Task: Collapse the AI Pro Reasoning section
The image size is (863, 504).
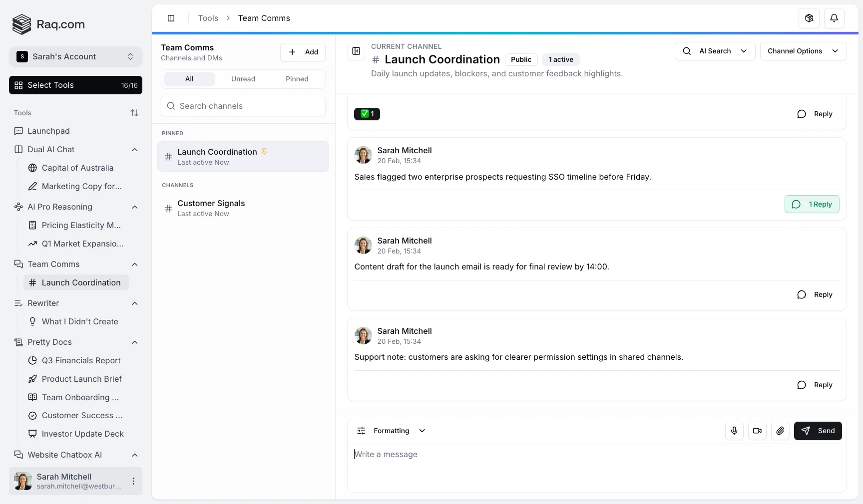Action: [x=134, y=208]
